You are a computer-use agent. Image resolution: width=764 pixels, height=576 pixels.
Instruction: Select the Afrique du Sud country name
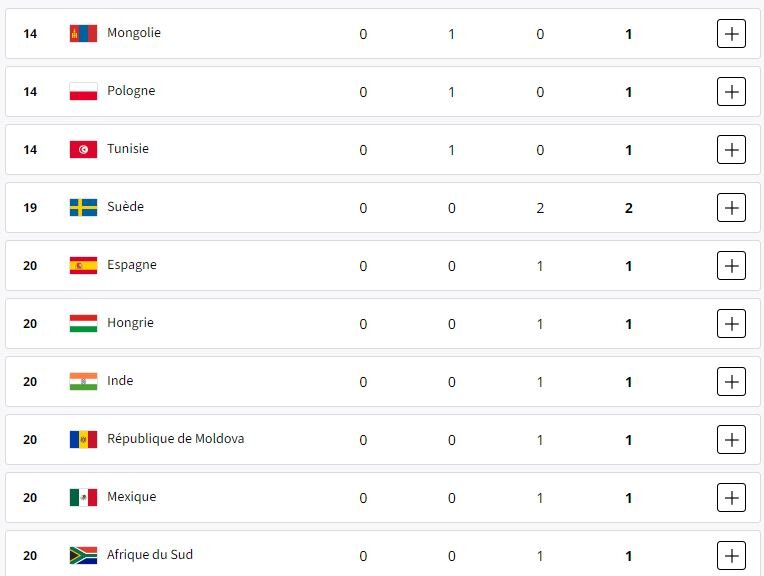click(150, 555)
